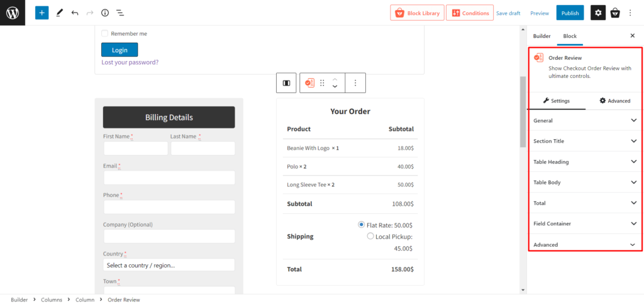Move the block up
The height and width of the screenshot is (304, 644).
335,79
